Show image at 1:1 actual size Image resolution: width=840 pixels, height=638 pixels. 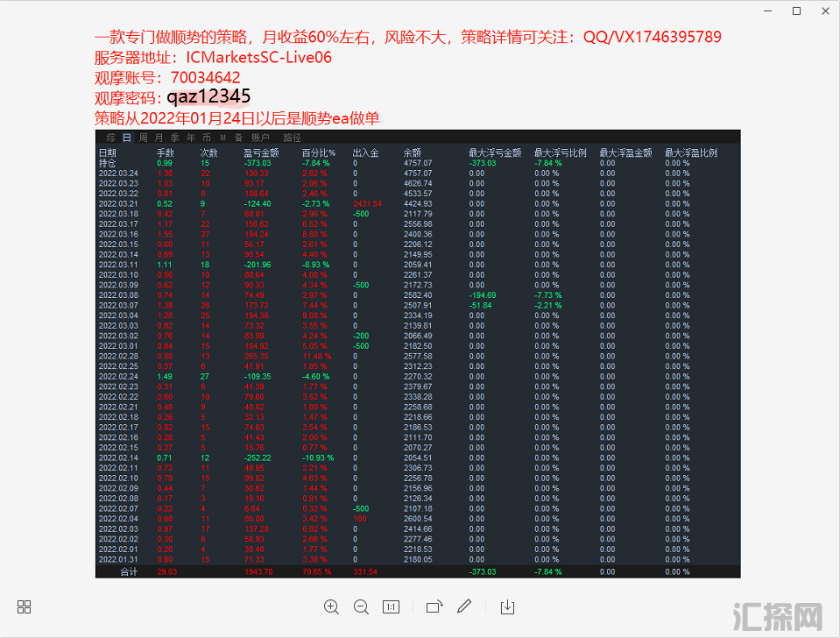pos(391,606)
